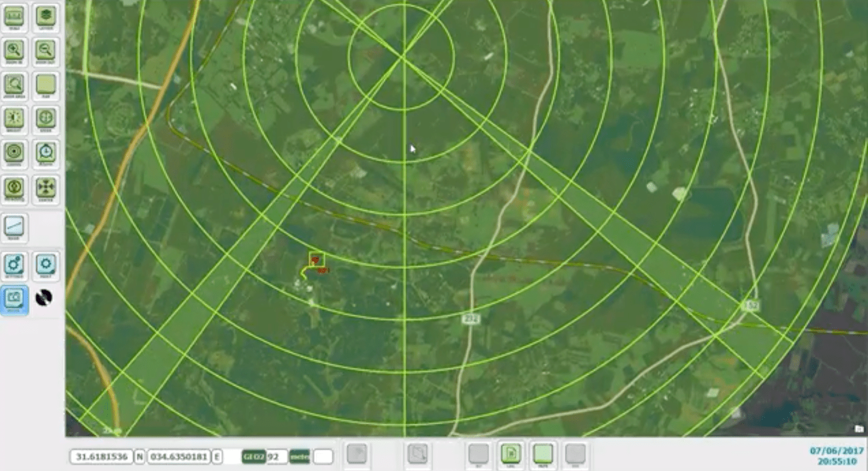The image size is (868, 471).
Task: Open the Layers panel icon
Action: point(46,16)
